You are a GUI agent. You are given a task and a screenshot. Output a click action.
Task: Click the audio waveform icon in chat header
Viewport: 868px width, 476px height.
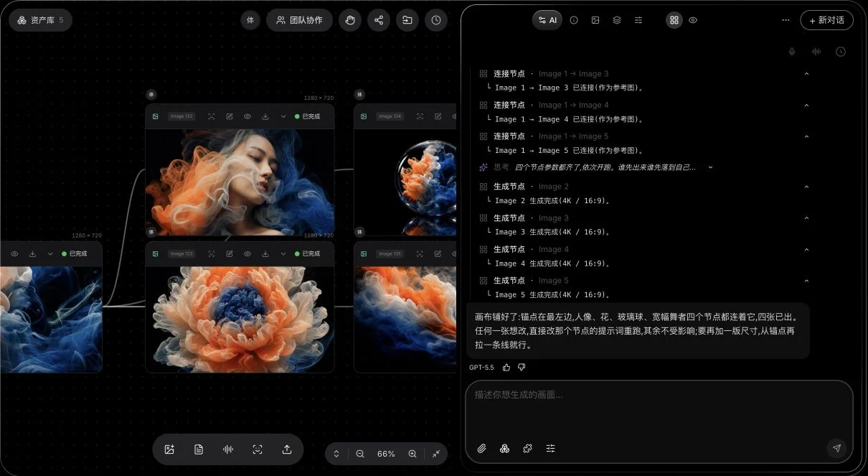pos(816,52)
